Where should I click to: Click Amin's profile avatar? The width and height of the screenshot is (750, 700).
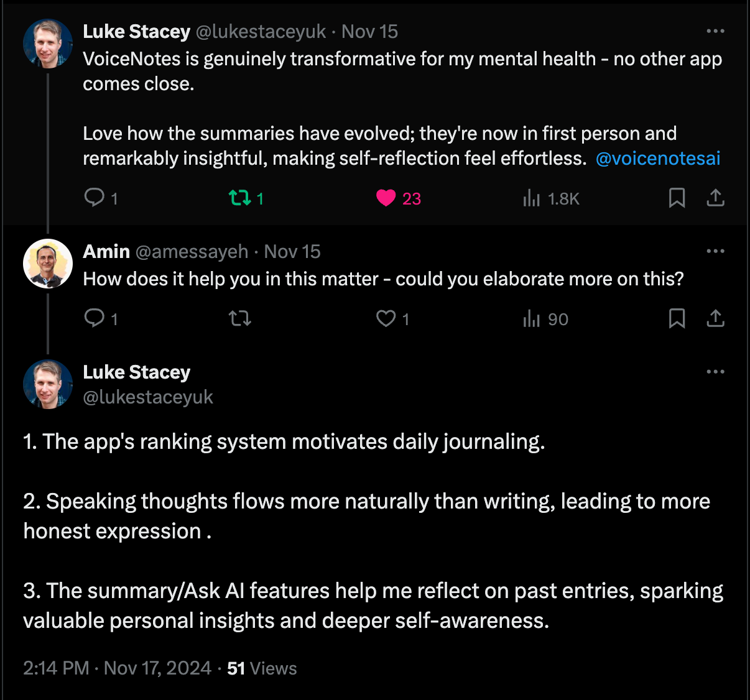48,264
